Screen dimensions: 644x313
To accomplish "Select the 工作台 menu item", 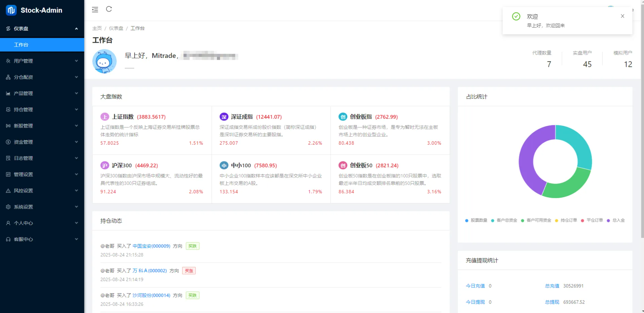I will pos(42,45).
